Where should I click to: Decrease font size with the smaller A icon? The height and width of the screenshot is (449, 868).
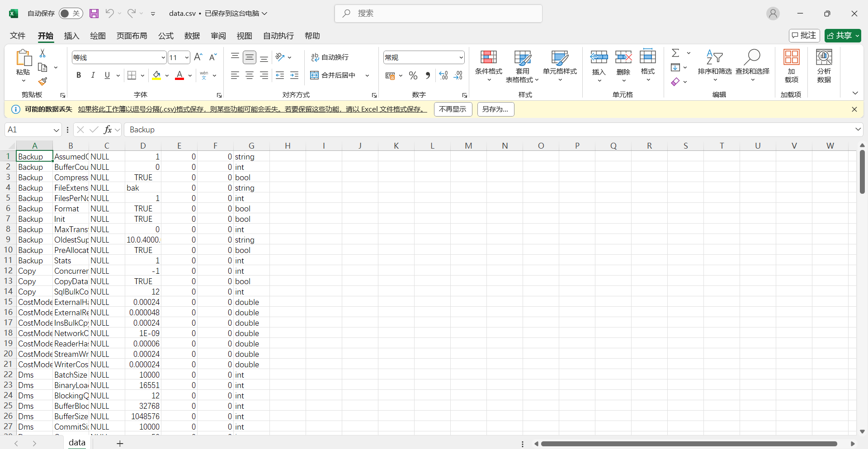pyautogui.click(x=213, y=57)
